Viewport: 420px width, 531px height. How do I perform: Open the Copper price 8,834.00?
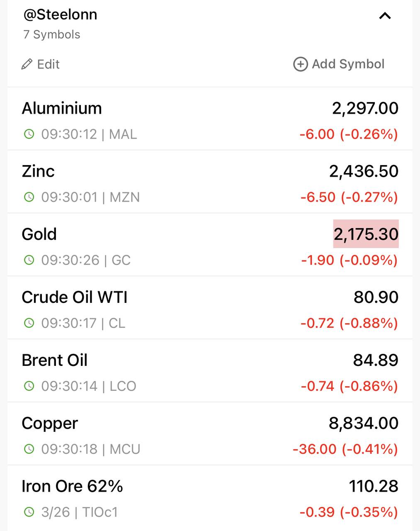pyautogui.click(x=364, y=423)
